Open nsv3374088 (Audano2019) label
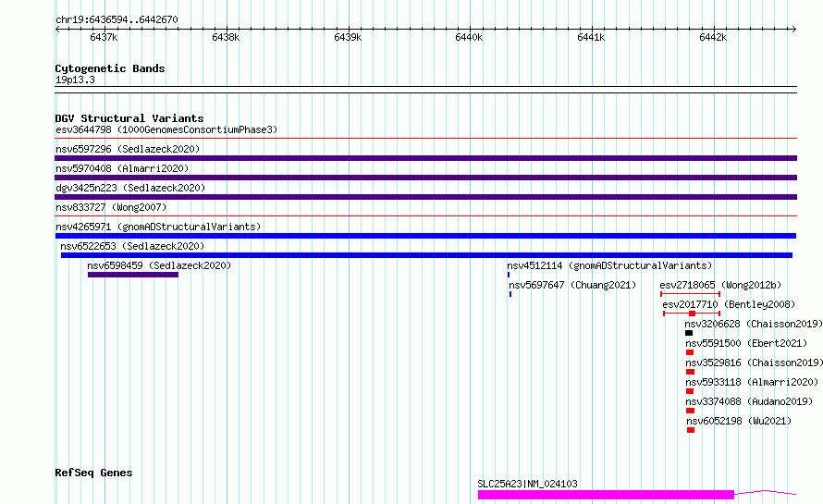Screen dimensions: 823x504 click(x=749, y=401)
